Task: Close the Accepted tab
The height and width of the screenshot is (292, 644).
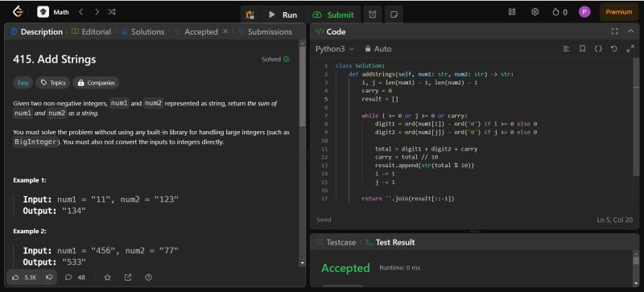Action: click(225, 31)
